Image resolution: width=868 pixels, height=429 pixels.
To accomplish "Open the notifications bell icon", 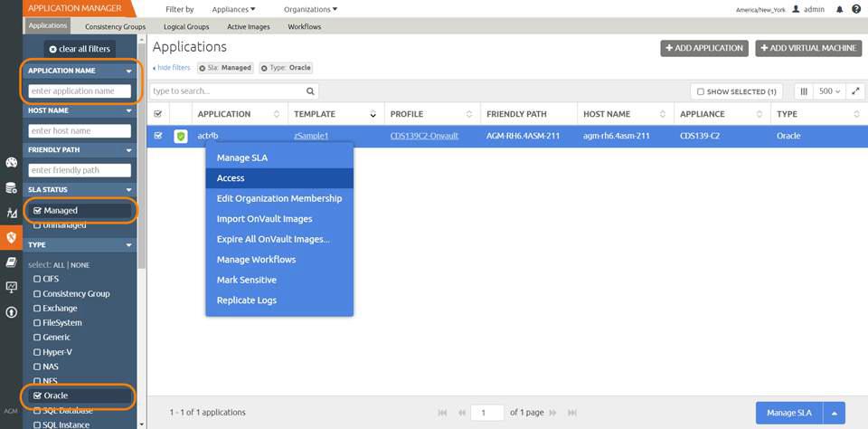I will click(840, 9).
